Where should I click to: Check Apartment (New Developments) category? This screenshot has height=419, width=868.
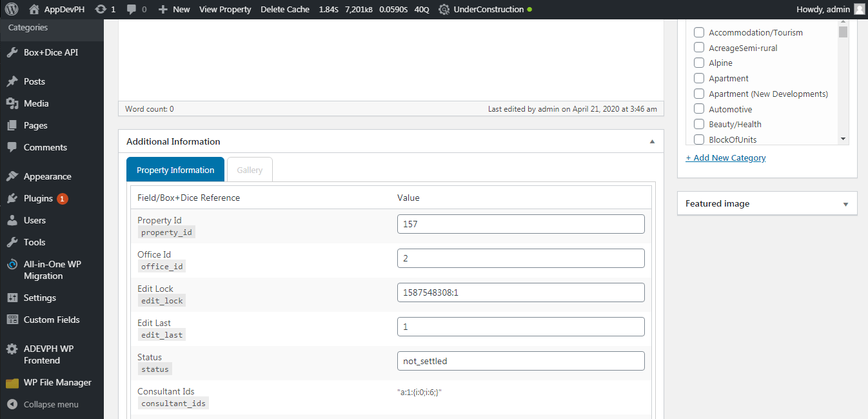tap(698, 94)
